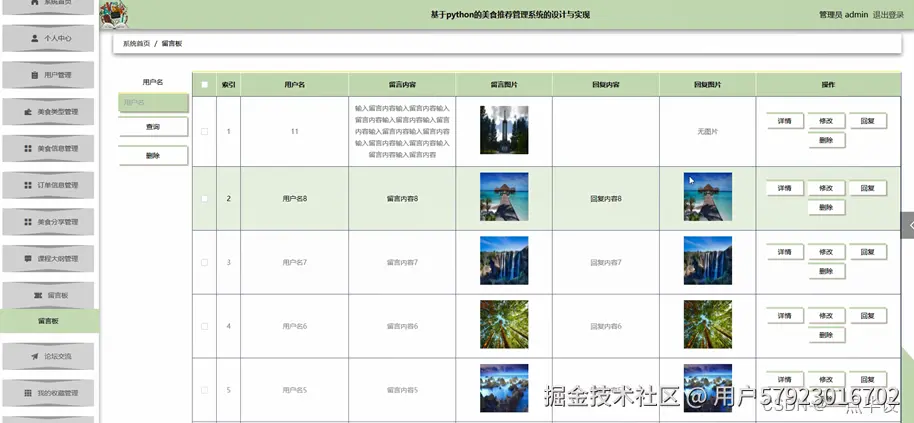
Task: Click the grid icon beside 美食分享管理
Action: pos(27,221)
